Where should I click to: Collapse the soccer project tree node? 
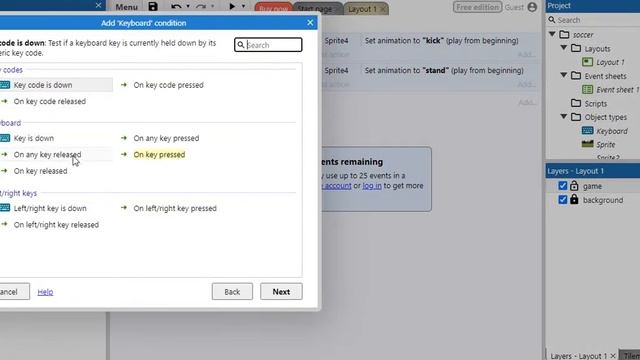(552, 34)
